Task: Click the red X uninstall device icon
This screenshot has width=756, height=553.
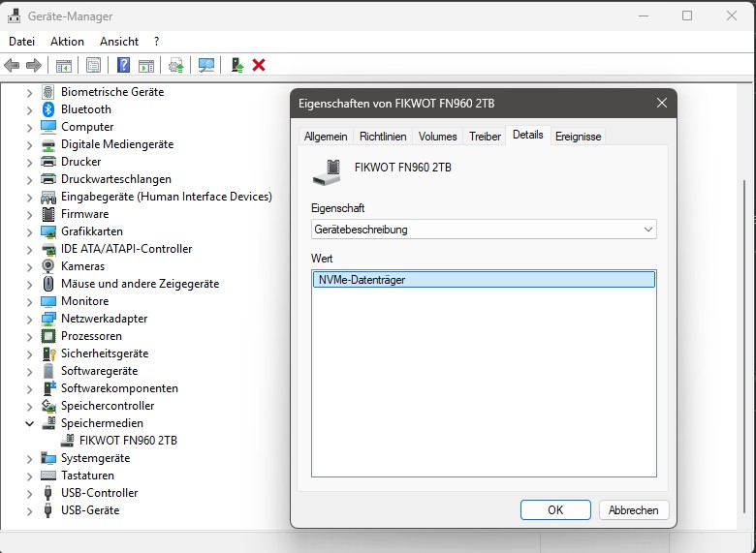Action: coord(259,65)
